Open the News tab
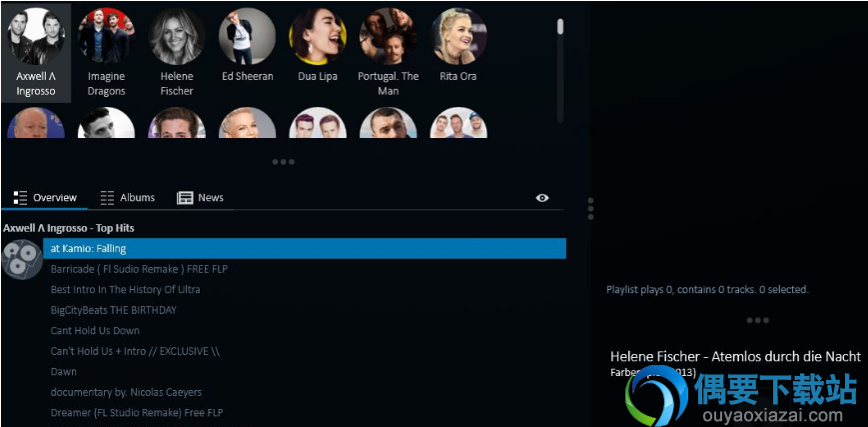The width and height of the screenshot is (868, 427). pyautogui.click(x=200, y=197)
